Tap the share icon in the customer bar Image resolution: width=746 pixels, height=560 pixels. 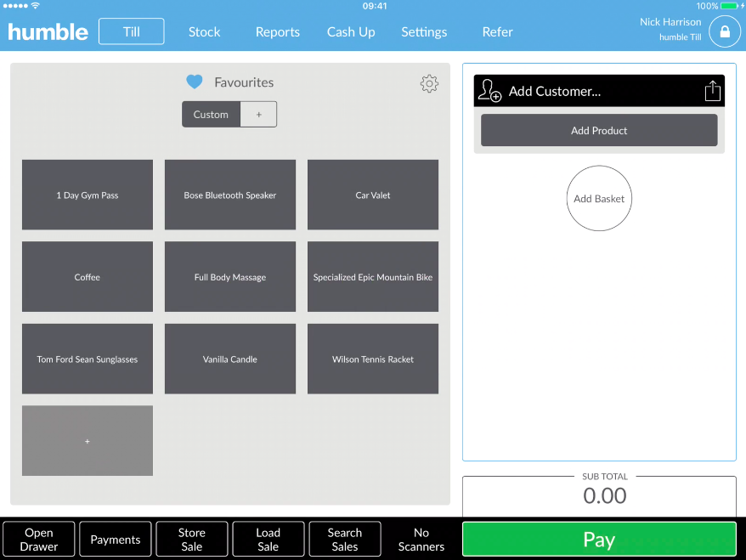point(712,90)
